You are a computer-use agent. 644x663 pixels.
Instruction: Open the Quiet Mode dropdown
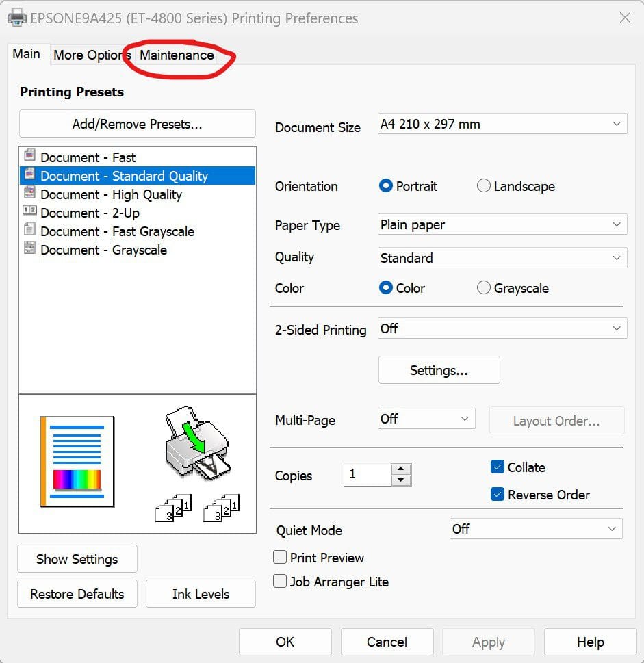click(x=536, y=528)
